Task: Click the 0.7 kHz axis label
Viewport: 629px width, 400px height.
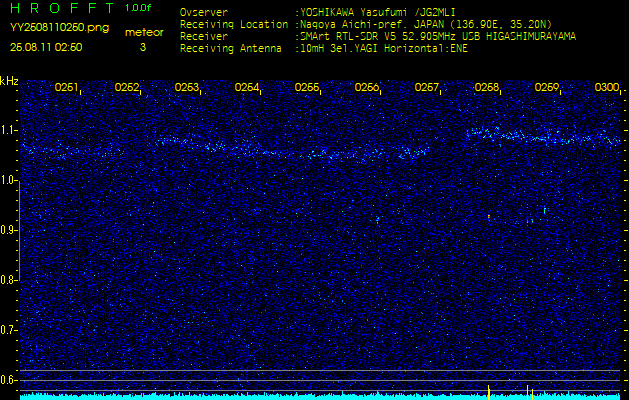Action: point(8,330)
